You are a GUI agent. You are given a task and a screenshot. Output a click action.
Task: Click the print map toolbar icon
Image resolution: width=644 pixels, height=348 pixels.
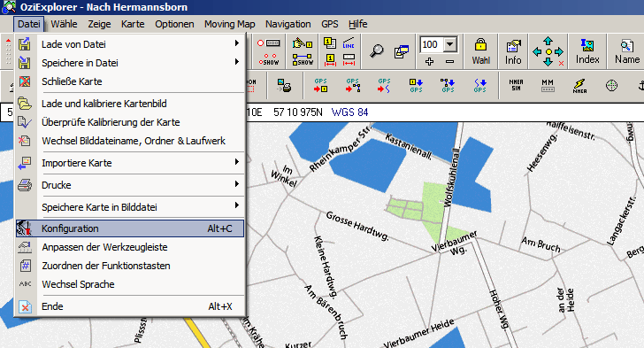pos(284,86)
